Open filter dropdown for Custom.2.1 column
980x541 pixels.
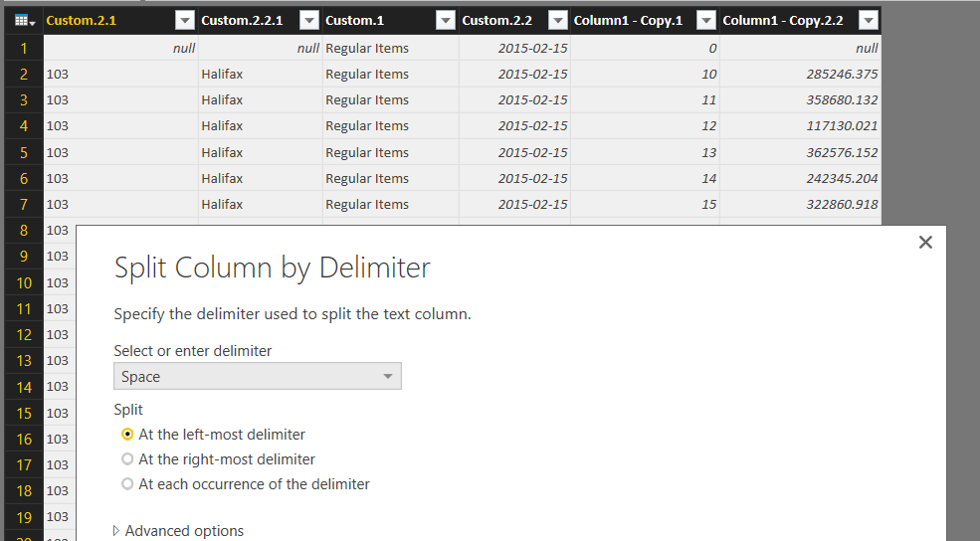184,21
